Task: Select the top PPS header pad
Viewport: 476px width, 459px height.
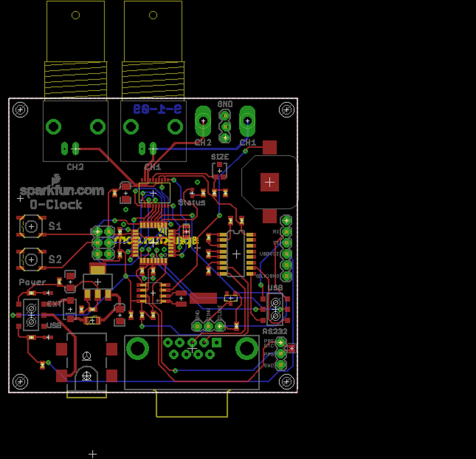Action: click(281, 343)
